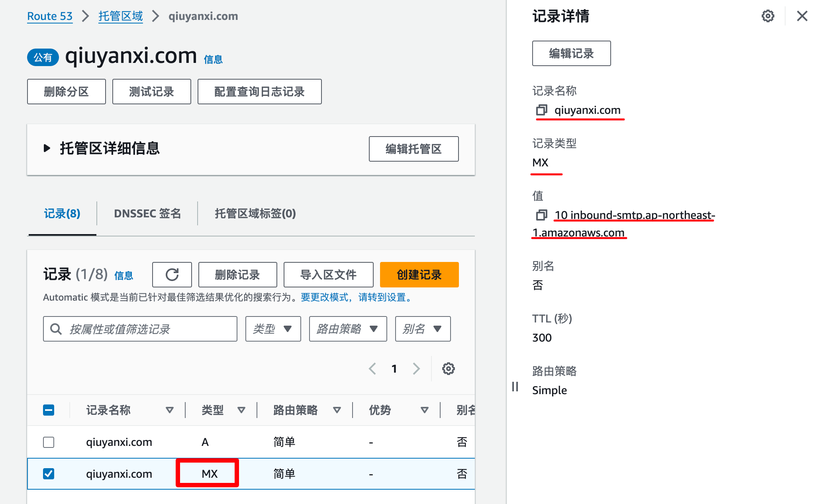Click search magnifier in record filter
This screenshot has height=504, width=823.
pos(56,329)
